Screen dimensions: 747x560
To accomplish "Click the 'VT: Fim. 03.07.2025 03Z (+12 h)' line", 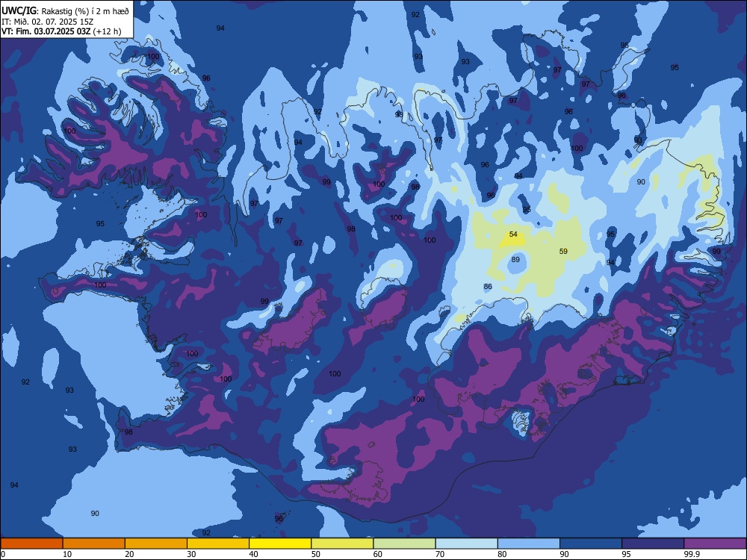I will (61, 31).
